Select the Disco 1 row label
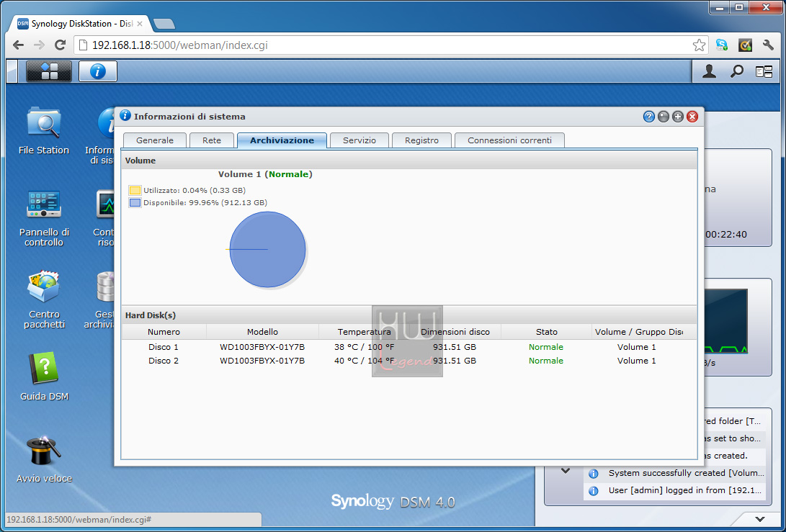The image size is (786, 532). pos(164,347)
